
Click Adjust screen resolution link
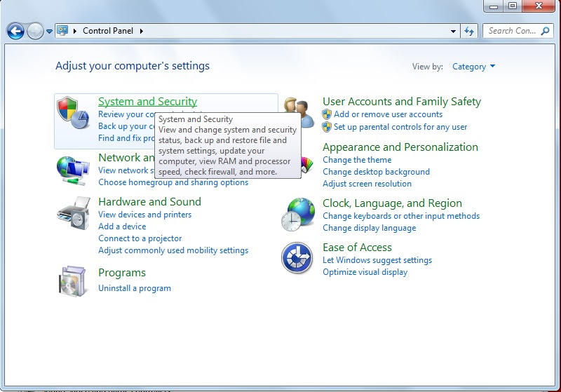[x=367, y=184]
